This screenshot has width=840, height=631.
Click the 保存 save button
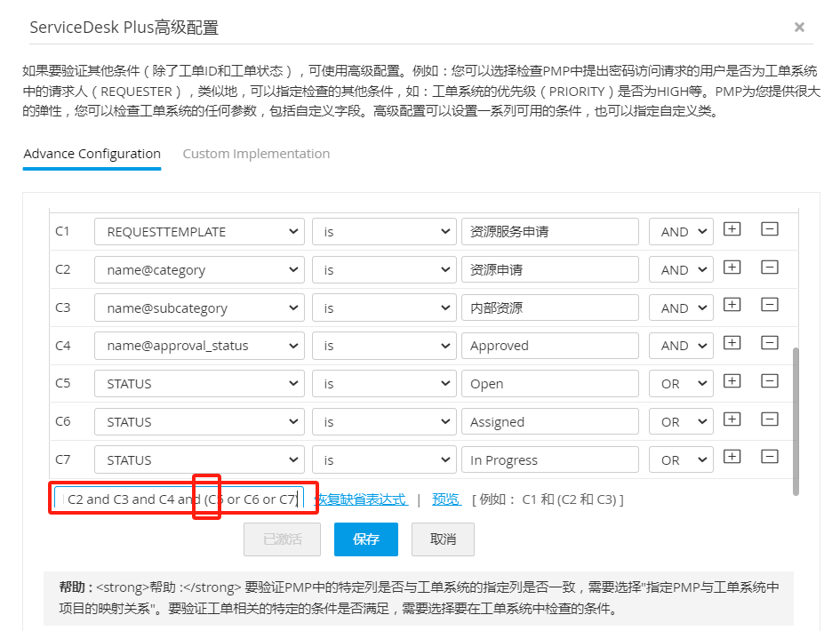[366, 539]
